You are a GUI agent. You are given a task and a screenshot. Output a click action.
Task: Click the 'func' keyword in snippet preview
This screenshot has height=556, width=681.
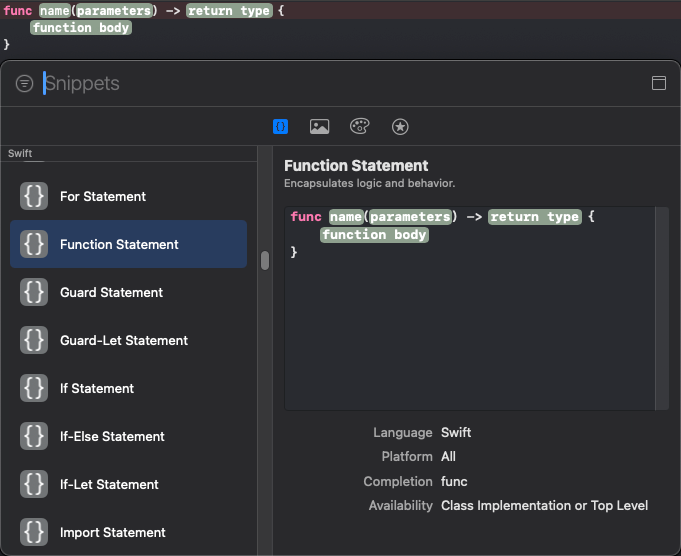306,216
